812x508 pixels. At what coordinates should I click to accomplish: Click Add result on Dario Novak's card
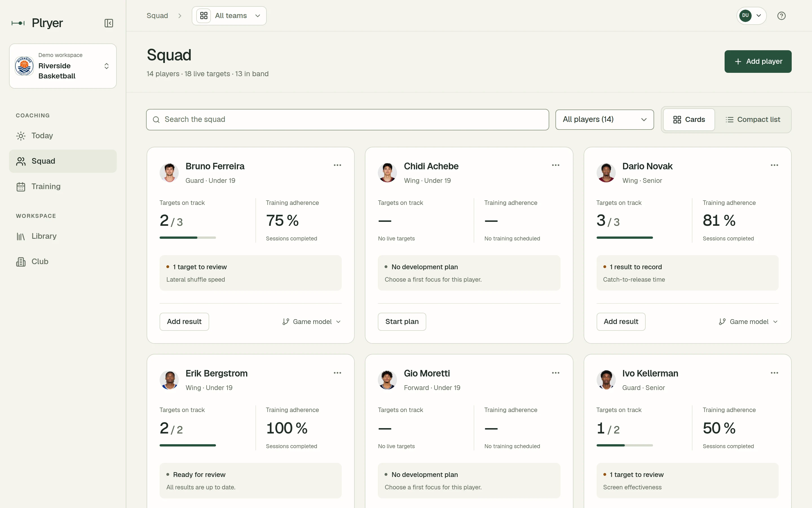(x=621, y=322)
